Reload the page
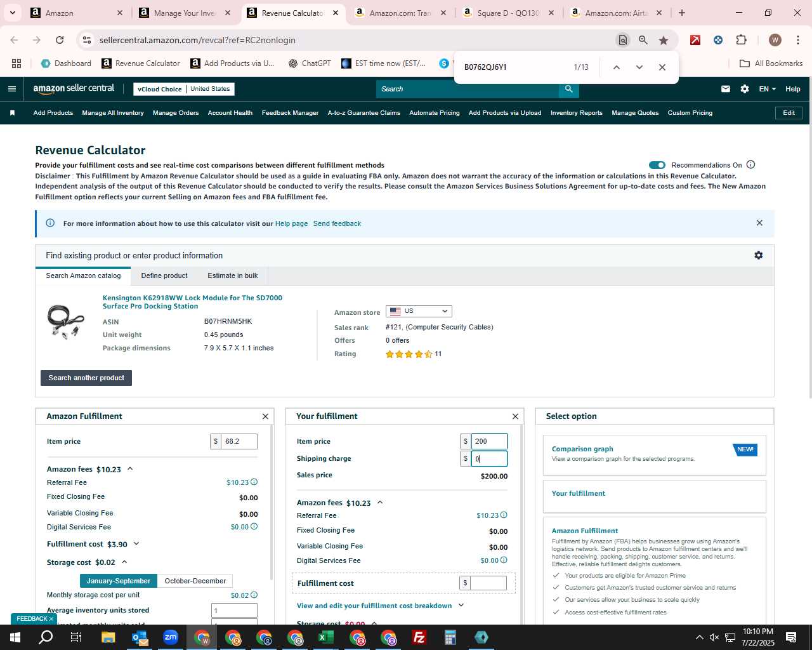Viewport: 812px width, 650px height. tap(60, 40)
